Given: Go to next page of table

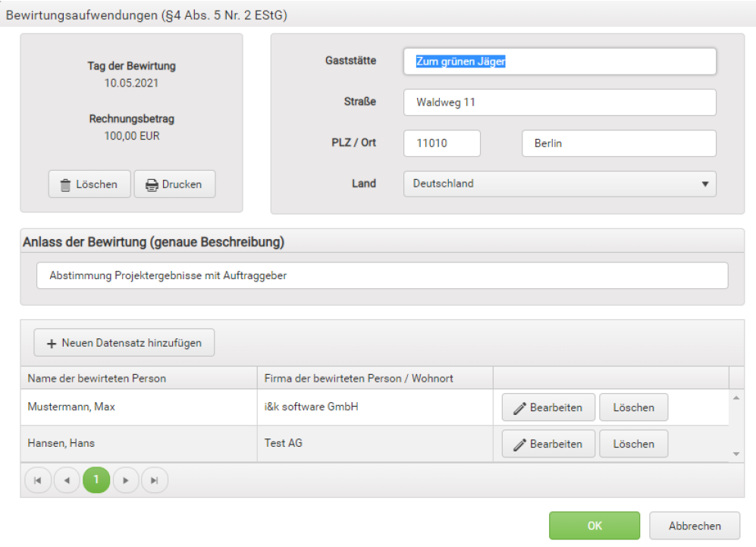Looking at the screenshot, I should pyautogui.click(x=126, y=480).
